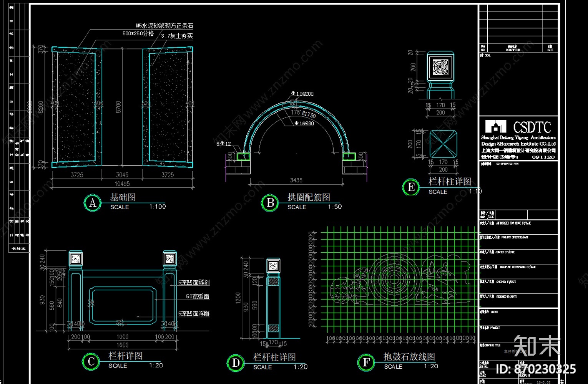The width and height of the screenshot is (588, 384).
Task: Click the M5水泥砂浆砌方正条石 annotation
Action: pyautogui.click(x=164, y=26)
